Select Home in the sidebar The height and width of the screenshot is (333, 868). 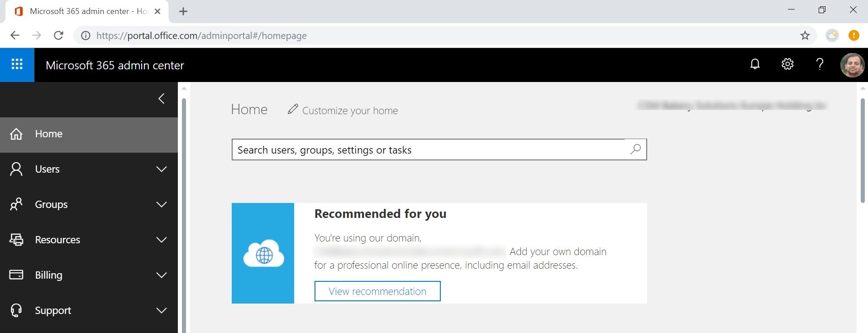pos(89,135)
